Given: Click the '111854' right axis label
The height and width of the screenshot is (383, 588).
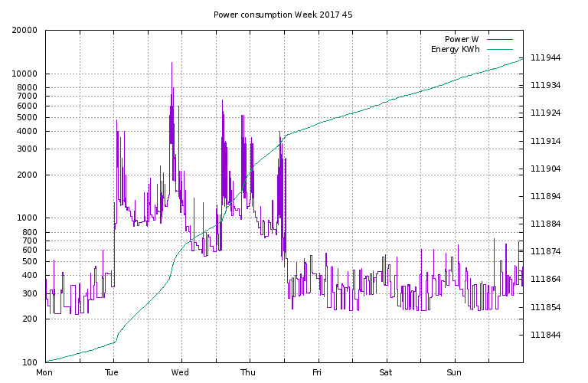Looking at the screenshot, I should 545,307.
